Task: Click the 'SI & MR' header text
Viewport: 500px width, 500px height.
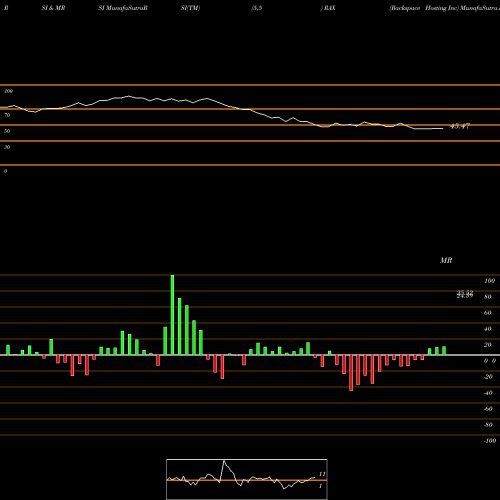Action: point(53,8)
